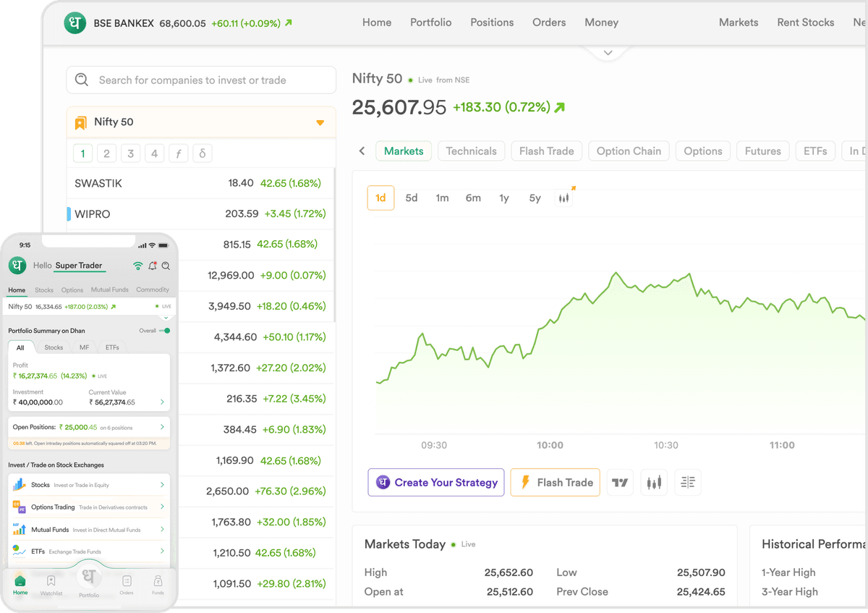Viewport: 868px width, 613px height.
Task: Open arrow on phone Stocks row
Action: pyautogui.click(x=162, y=485)
